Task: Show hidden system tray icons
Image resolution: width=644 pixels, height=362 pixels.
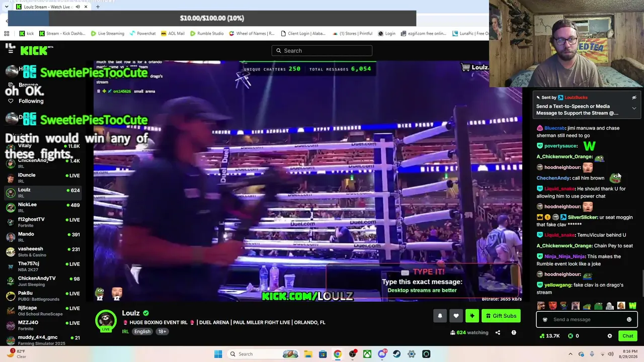Action: [570, 354]
